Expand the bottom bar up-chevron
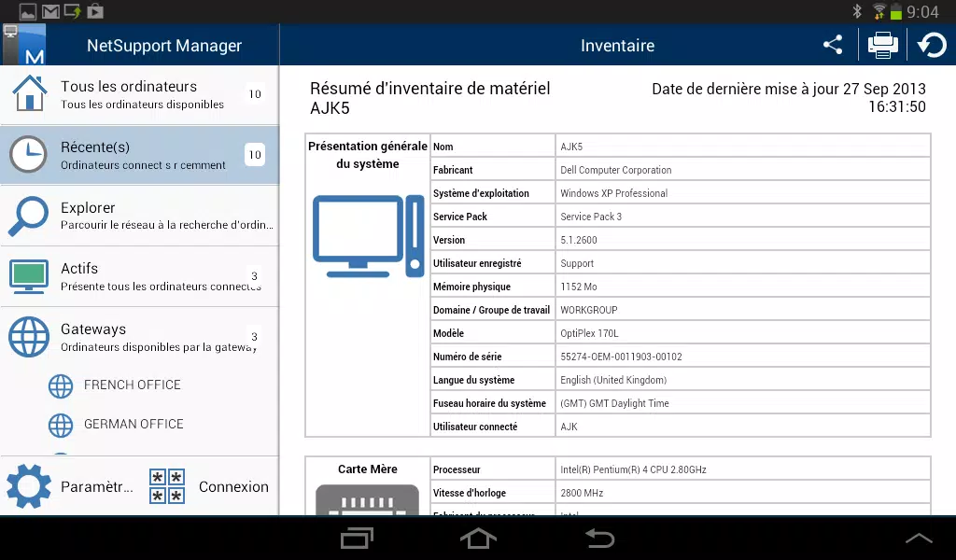The height and width of the screenshot is (560, 956). [919, 538]
